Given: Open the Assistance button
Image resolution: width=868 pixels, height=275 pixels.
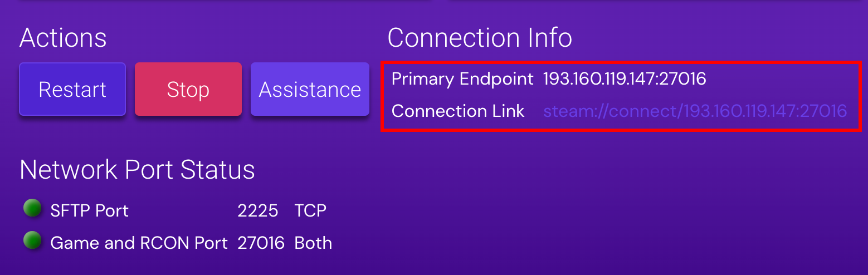Looking at the screenshot, I should (x=310, y=89).
